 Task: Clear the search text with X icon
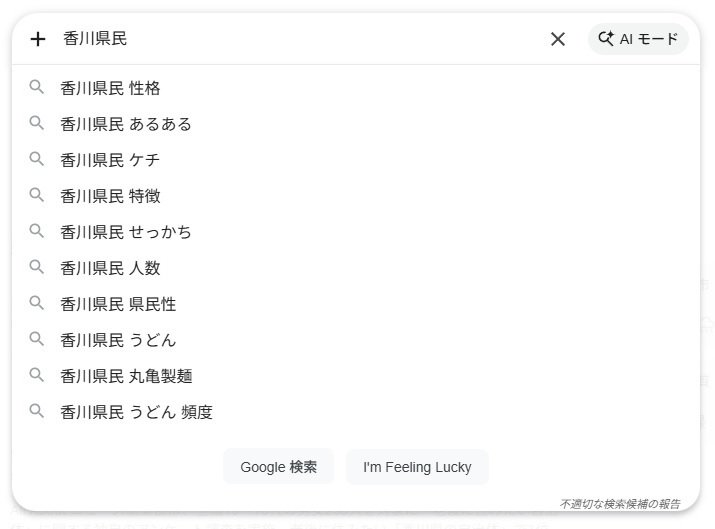pyautogui.click(x=558, y=39)
